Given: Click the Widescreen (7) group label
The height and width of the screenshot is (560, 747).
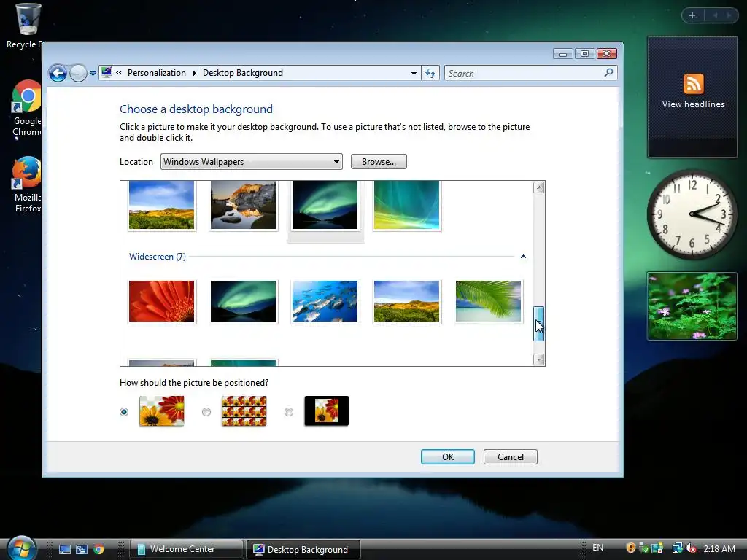Looking at the screenshot, I should coord(158,257).
